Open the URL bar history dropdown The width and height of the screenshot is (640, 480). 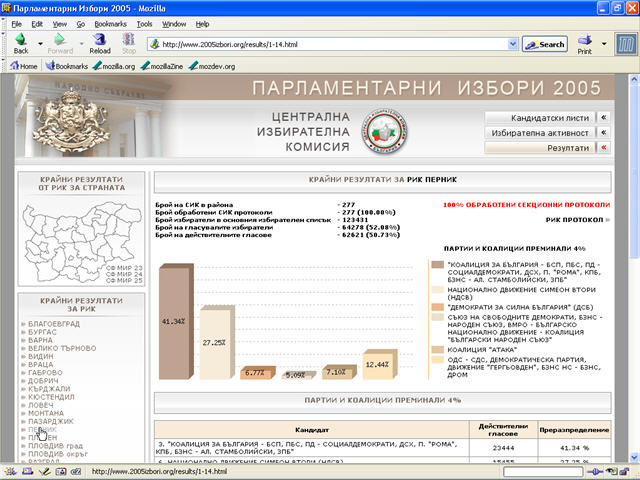pyautogui.click(x=513, y=44)
